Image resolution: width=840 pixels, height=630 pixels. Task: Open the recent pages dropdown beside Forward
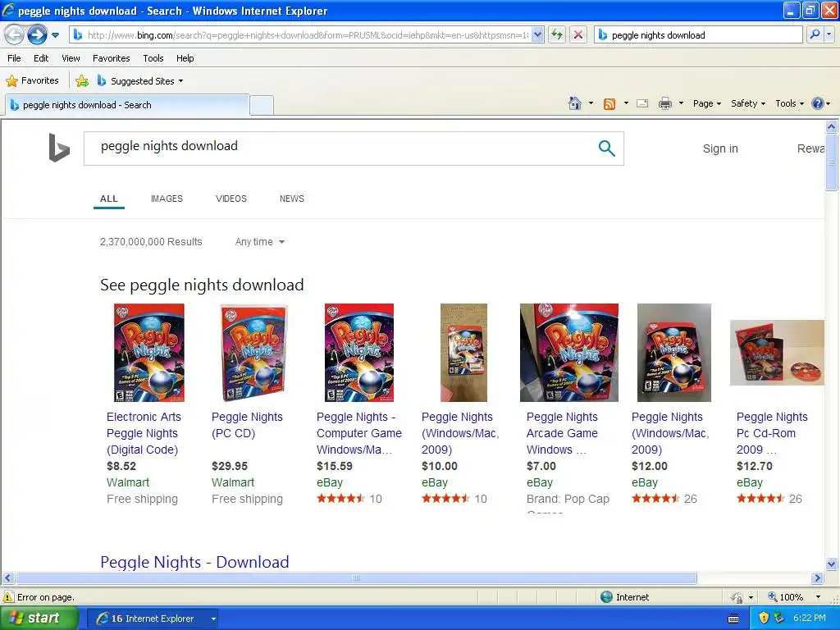pos(55,35)
